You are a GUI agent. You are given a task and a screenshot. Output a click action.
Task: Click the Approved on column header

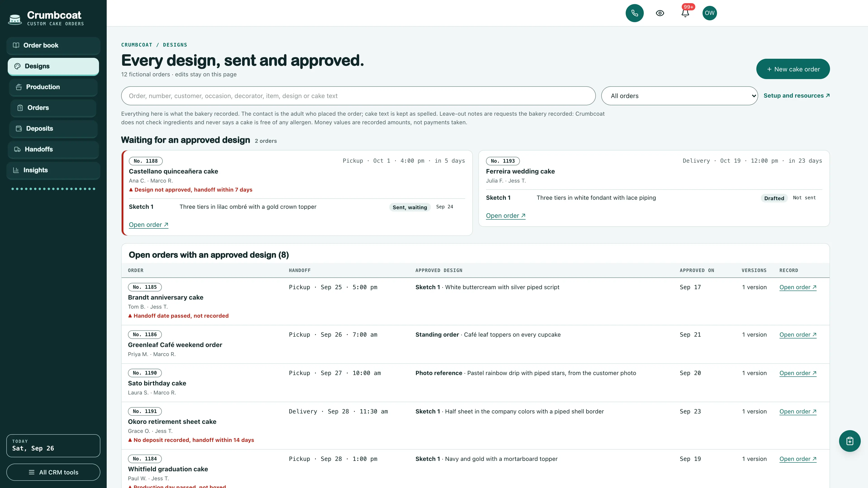tap(697, 270)
